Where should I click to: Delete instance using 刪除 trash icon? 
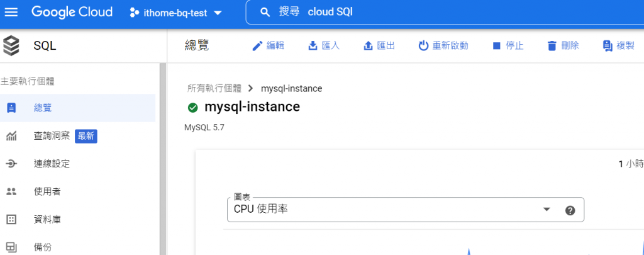pyautogui.click(x=562, y=46)
